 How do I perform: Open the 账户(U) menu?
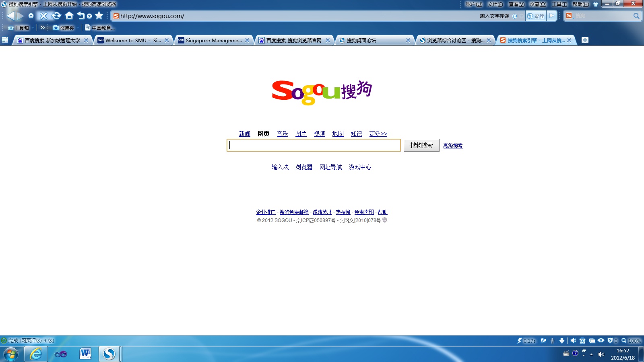(474, 4)
